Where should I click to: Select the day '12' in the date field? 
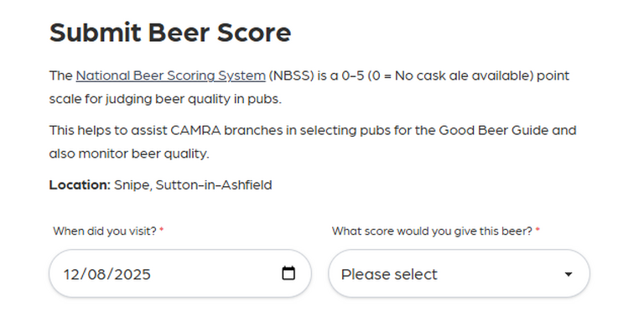(x=72, y=274)
